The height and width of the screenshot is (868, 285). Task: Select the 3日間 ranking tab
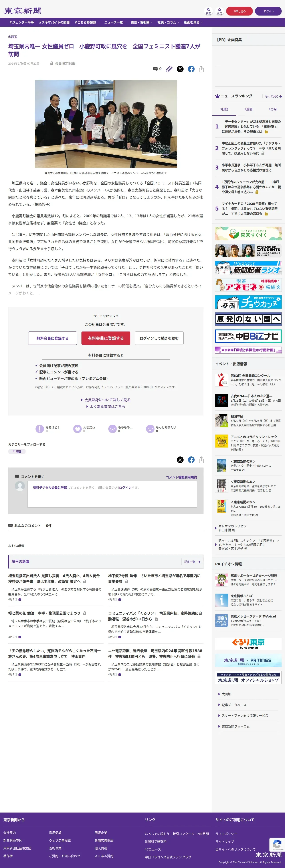pyautogui.click(x=224, y=109)
